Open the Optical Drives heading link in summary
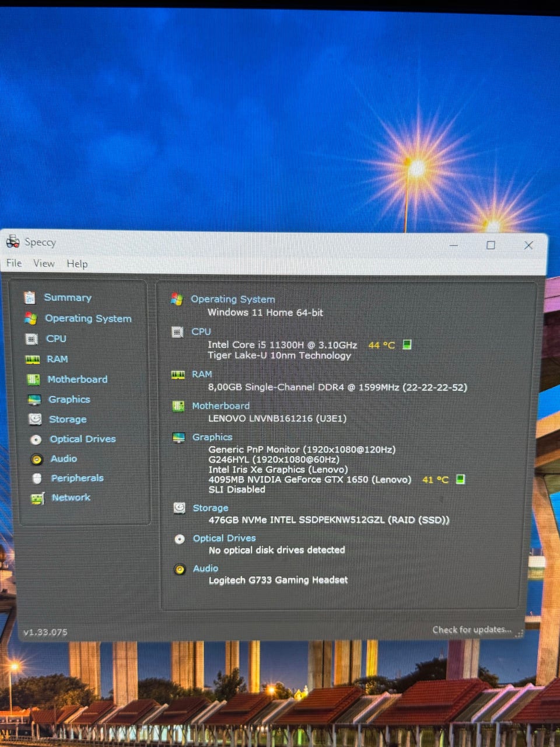The image size is (560, 747). pyautogui.click(x=225, y=538)
